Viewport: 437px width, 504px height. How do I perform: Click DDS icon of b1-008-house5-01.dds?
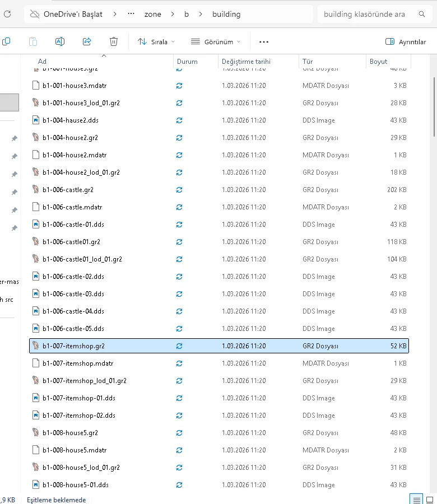click(x=36, y=484)
